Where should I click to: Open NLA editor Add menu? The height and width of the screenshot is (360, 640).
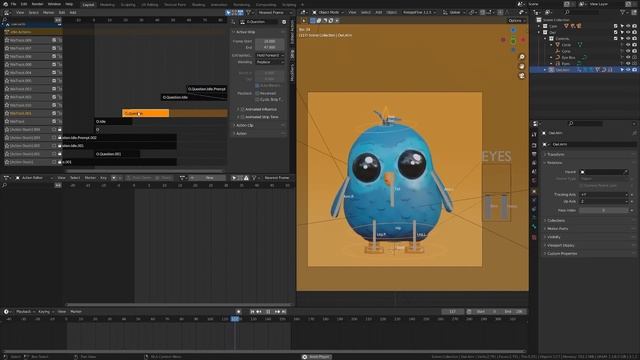point(73,13)
